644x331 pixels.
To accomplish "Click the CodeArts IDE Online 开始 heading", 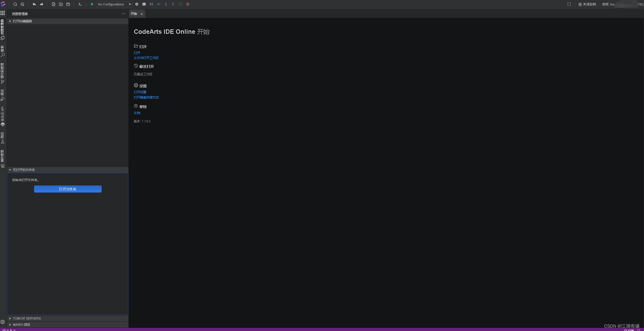I will click(172, 32).
